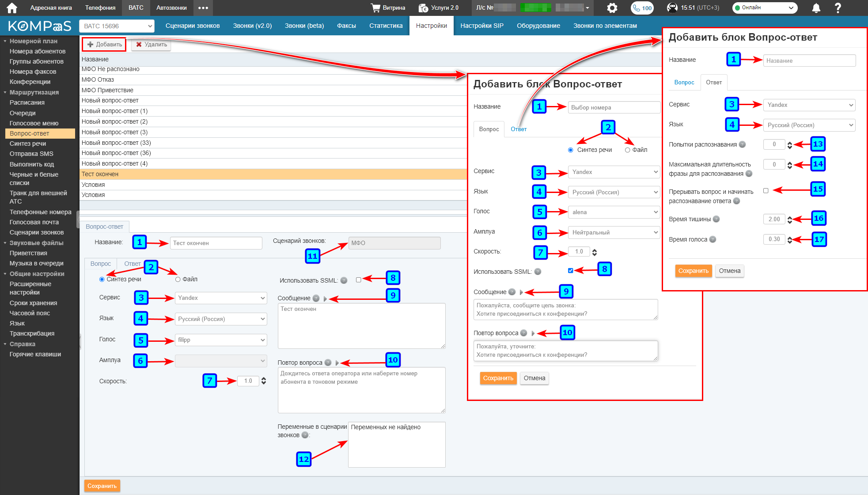Enable Использовать SSML checkbox in bottom form
The height and width of the screenshot is (495, 868).
[x=358, y=280]
